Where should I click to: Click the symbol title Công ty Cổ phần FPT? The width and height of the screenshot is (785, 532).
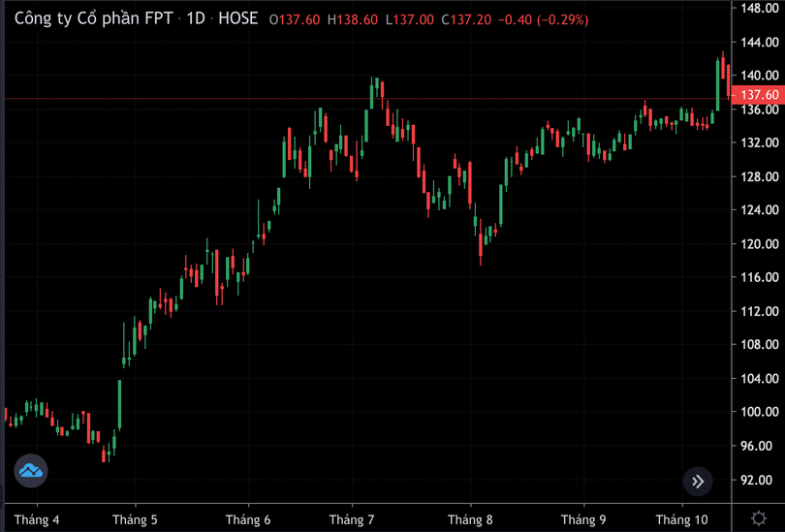pyautogui.click(x=92, y=18)
